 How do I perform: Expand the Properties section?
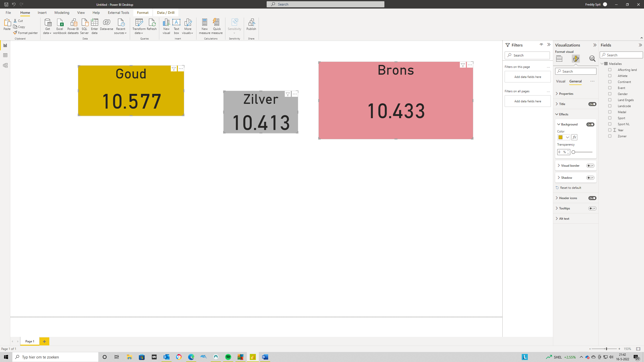[566, 94]
